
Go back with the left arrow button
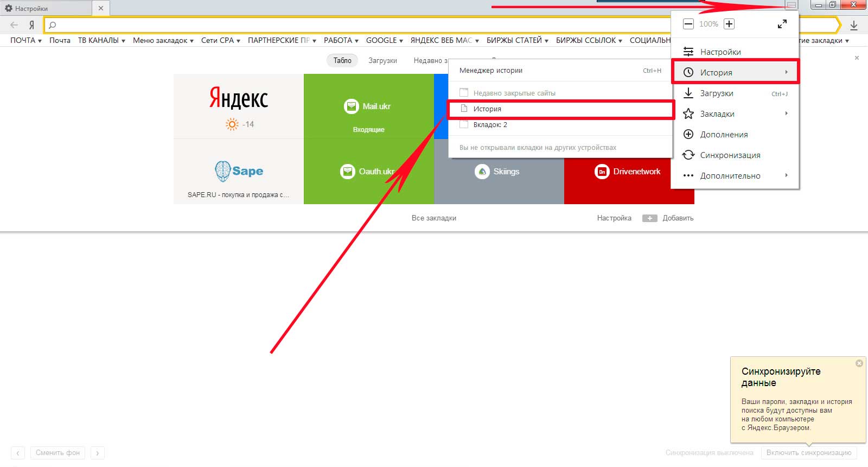[x=14, y=25]
